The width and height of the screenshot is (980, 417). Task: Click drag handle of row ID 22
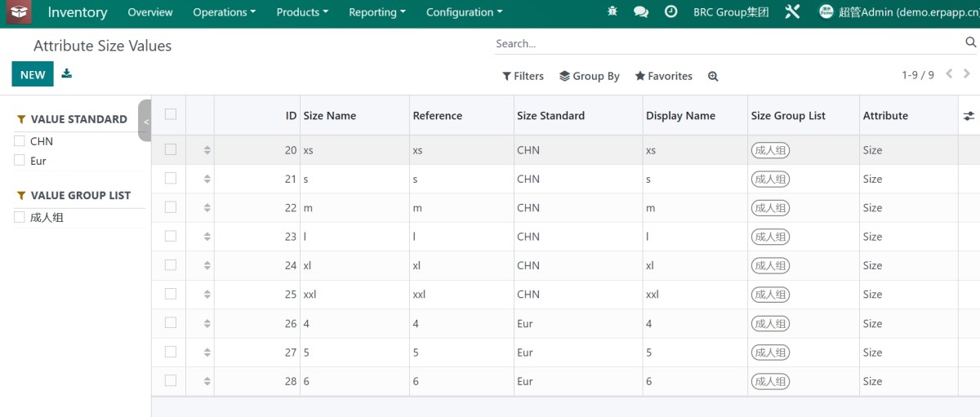tap(207, 208)
